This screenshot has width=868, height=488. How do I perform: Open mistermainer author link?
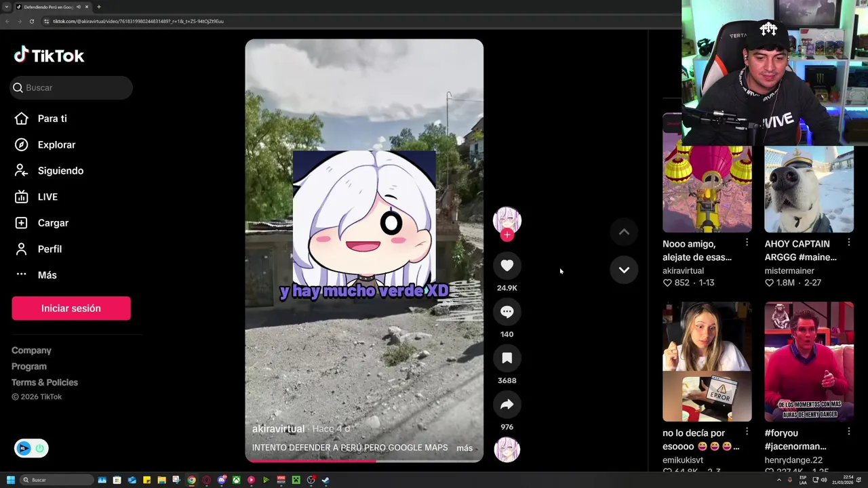click(x=789, y=270)
